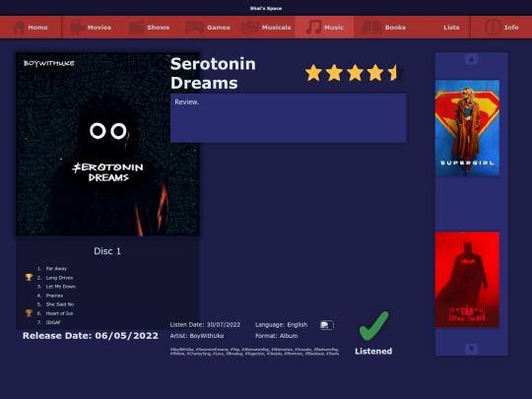532x399 pixels.
Task: Click Artist: BoyWithUke
Action: (x=197, y=336)
